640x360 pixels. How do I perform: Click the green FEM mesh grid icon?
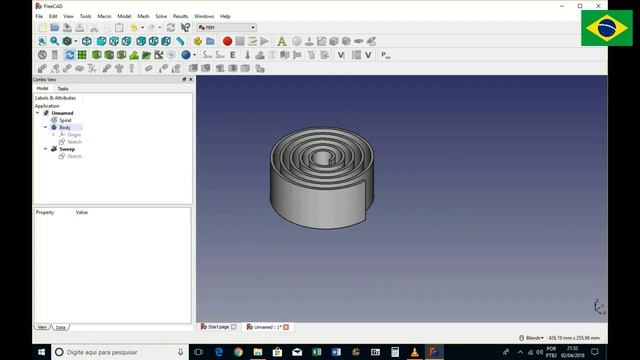tap(82, 55)
